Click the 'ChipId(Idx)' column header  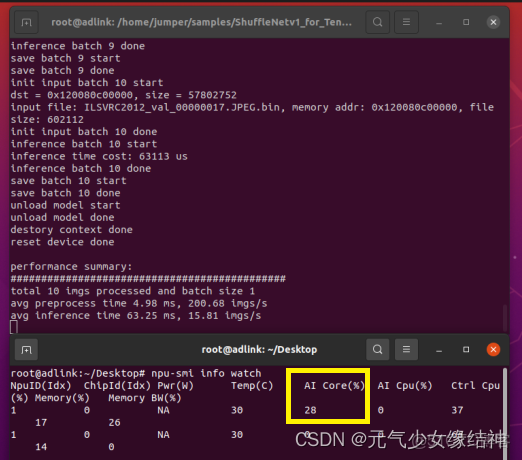[117, 386]
